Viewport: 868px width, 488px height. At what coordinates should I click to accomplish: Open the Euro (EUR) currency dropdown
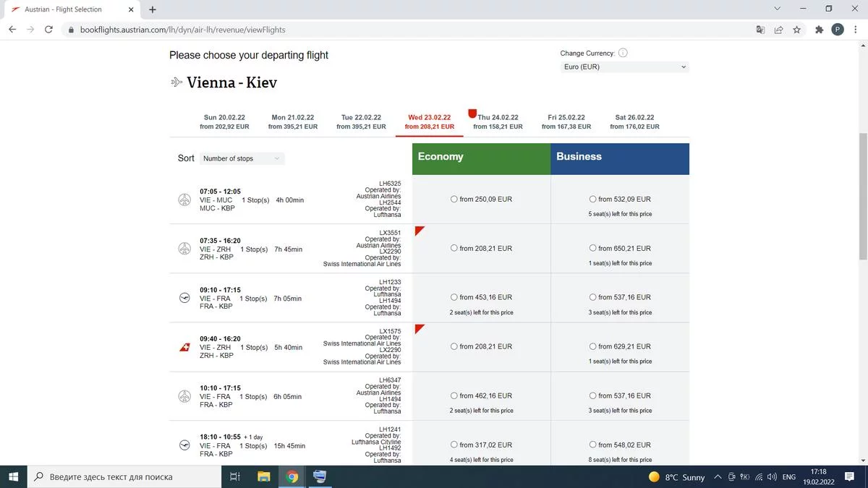pos(625,67)
